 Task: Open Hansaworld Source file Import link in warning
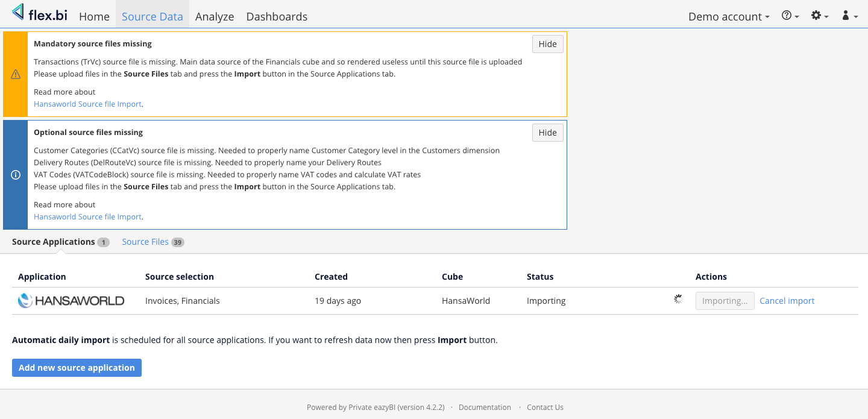click(x=87, y=104)
